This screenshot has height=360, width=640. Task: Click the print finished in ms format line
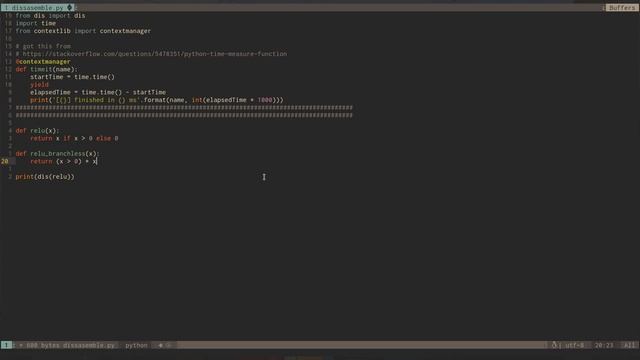tap(156, 100)
